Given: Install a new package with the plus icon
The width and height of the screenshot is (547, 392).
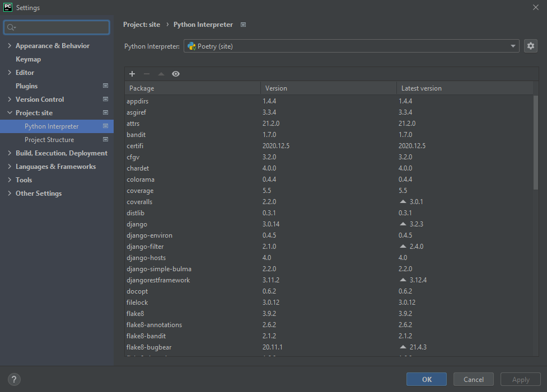Looking at the screenshot, I should (x=132, y=73).
